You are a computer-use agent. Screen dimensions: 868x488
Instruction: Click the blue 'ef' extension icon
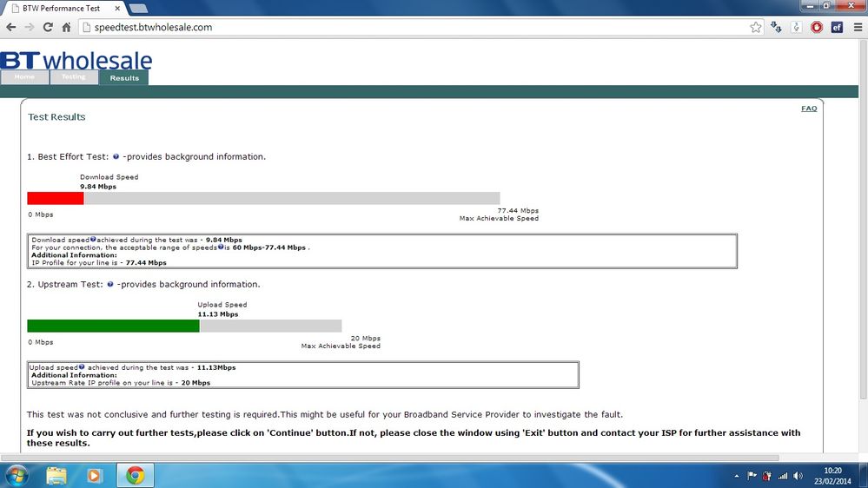click(x=837, y=27)
